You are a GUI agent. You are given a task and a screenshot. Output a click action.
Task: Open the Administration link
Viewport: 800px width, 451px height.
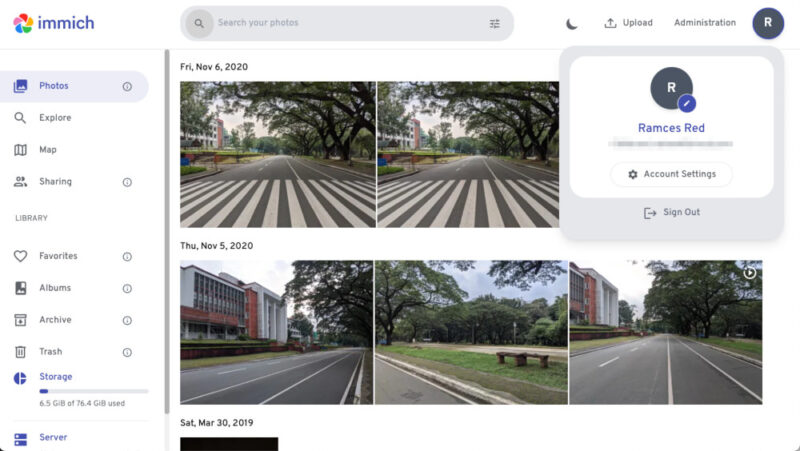[x=705, y=23]
